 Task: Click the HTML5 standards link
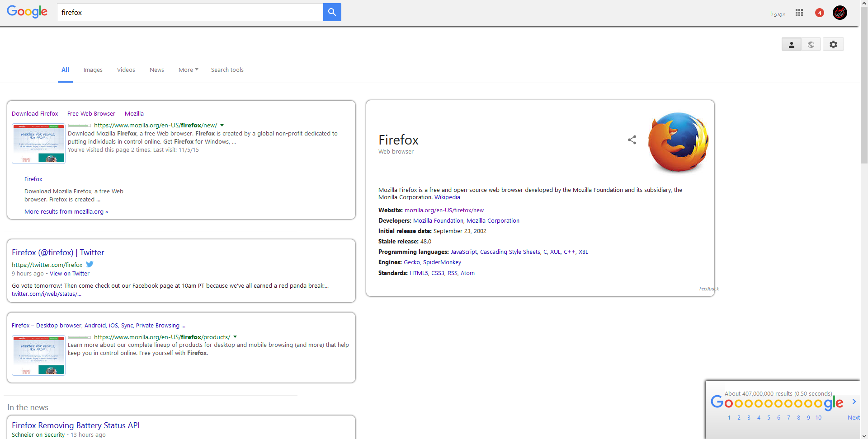click(418, 273)
